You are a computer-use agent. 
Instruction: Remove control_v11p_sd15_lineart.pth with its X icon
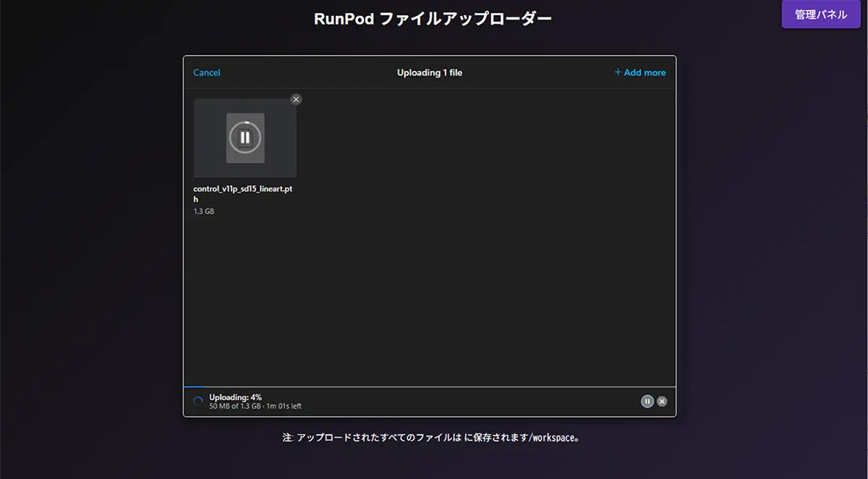click(296, 99)
